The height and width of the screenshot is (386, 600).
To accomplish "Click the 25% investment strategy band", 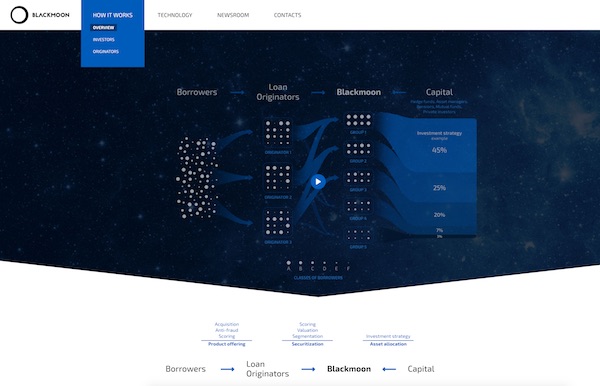I will (439, 188).
